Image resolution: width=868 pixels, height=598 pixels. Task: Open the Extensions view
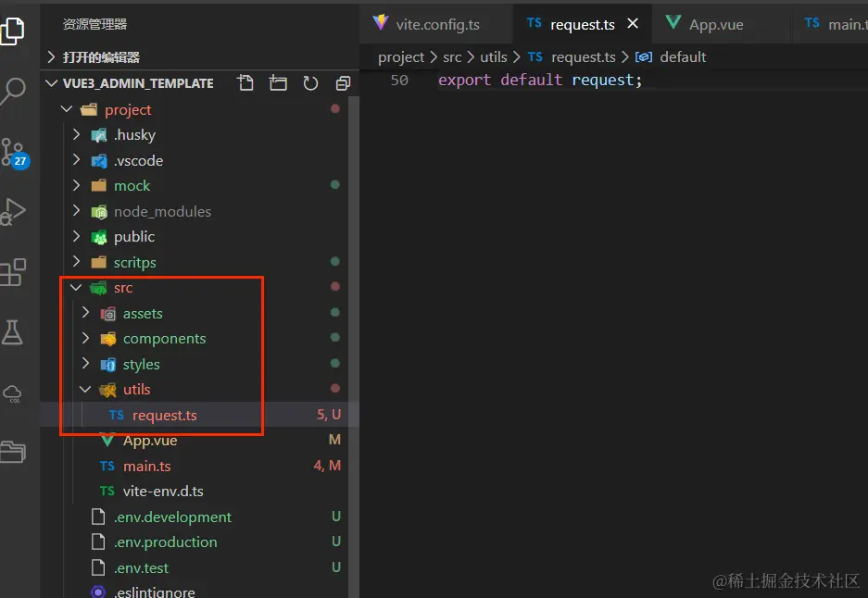pos(13,272)
